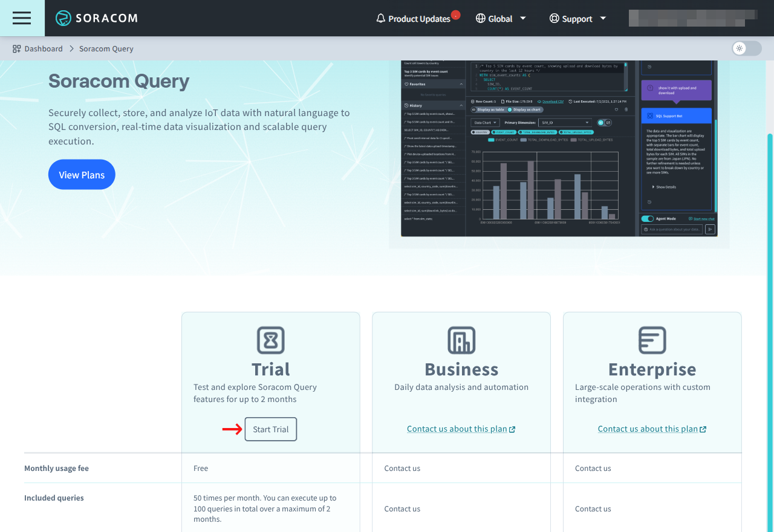Click the Business plan building icon

(461, 340)
